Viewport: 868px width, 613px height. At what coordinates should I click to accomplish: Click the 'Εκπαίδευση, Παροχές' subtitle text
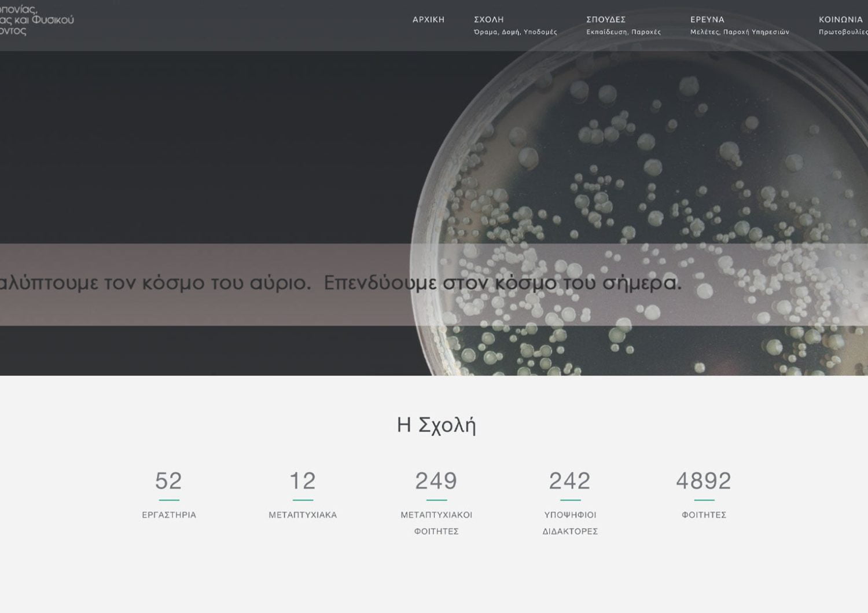tap(623, 32)
